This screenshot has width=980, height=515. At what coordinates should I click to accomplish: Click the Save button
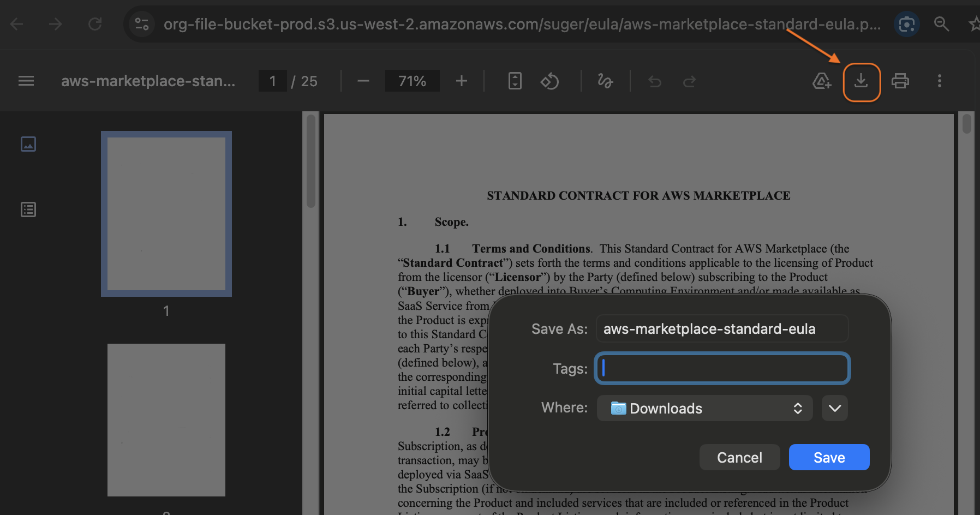click(x=829, y=457)
